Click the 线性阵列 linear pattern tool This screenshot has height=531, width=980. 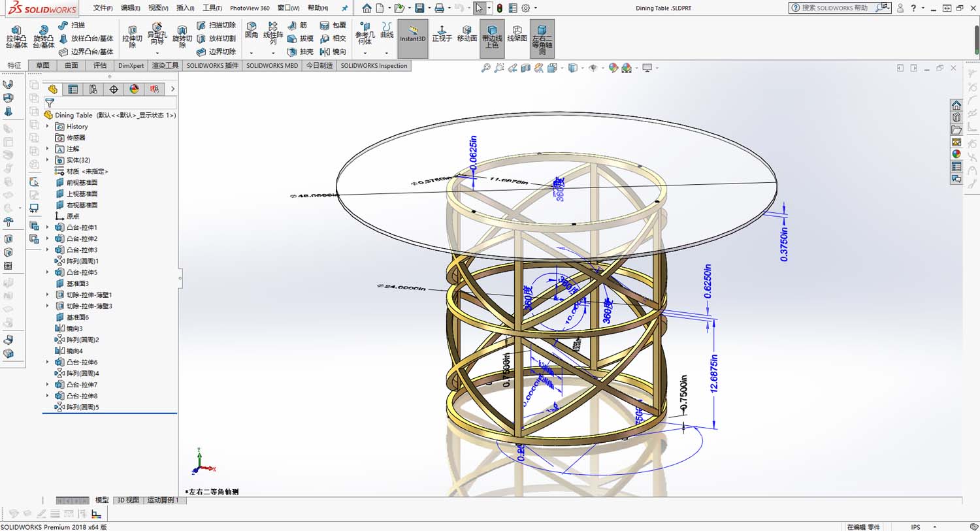pyautogui.click(x=273, y=33)
